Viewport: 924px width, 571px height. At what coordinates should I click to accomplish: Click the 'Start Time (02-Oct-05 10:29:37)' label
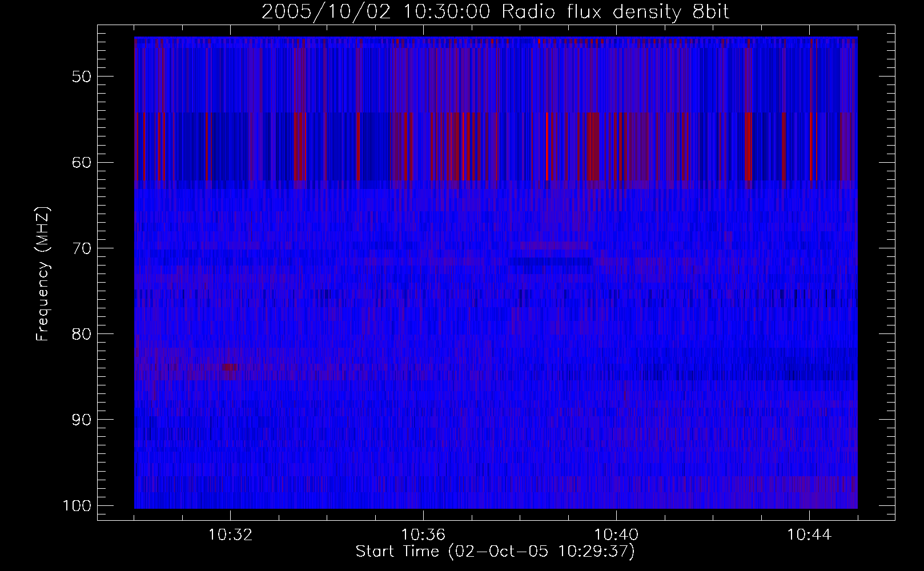click(x=495, y=552)
